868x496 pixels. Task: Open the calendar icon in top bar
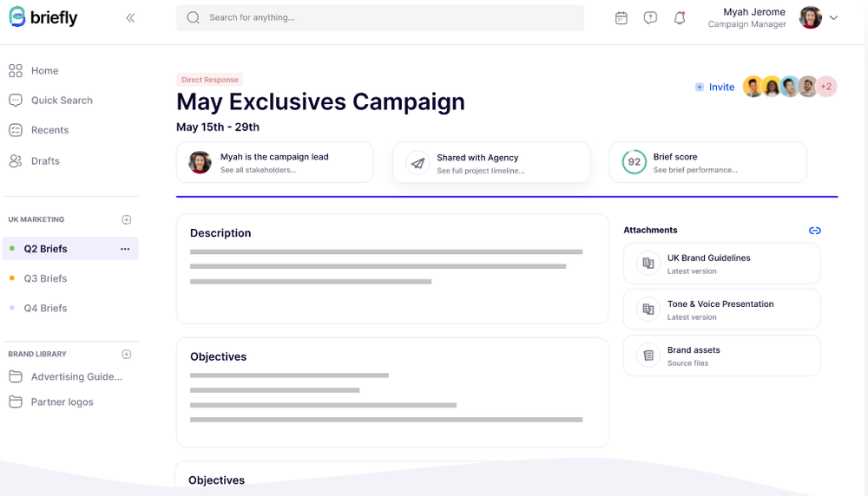pyautogui.click(x=621, y=17)
